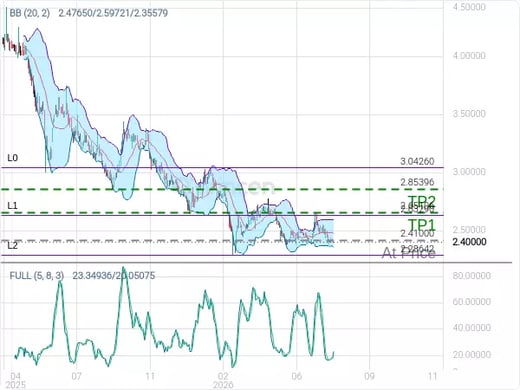The height and width of the screenshot is (390, 520).
Task: Click the 4.50000 price axis tick
Action: click(x=469, y=7)
